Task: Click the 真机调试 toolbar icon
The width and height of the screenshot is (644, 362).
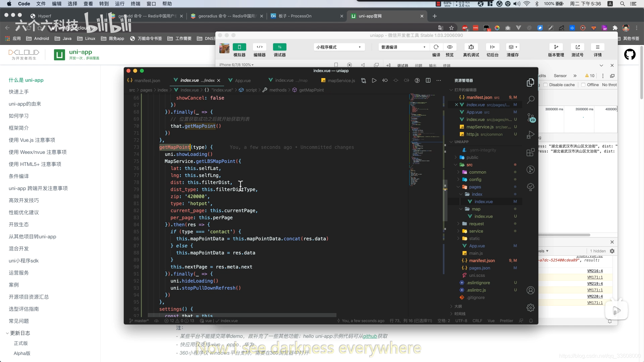Action: click(471, 47)
